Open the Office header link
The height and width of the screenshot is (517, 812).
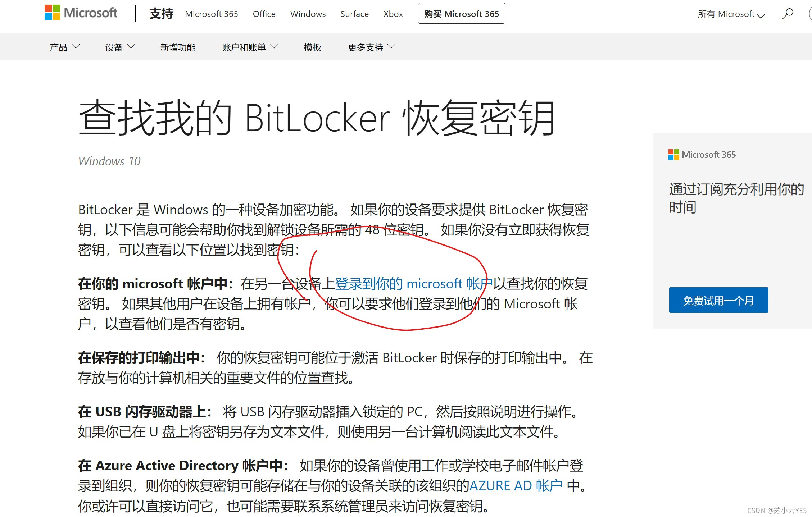coord(264,14)
